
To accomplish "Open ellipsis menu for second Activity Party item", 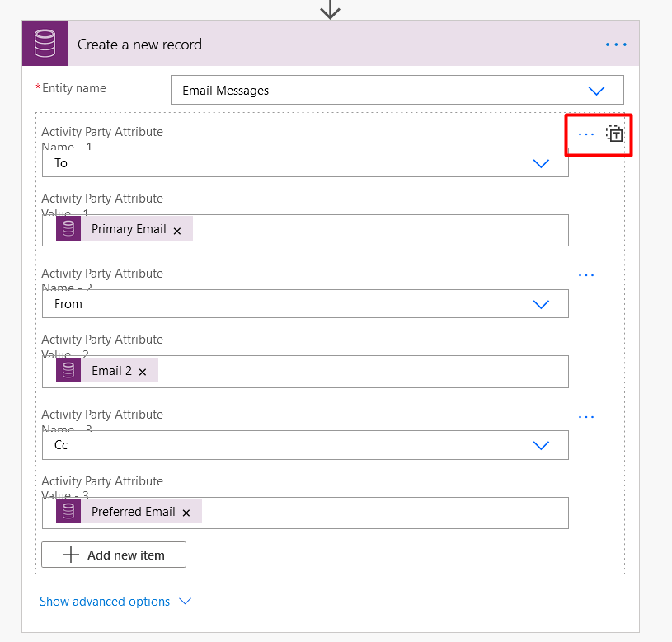I will click(x=586, y=275).
